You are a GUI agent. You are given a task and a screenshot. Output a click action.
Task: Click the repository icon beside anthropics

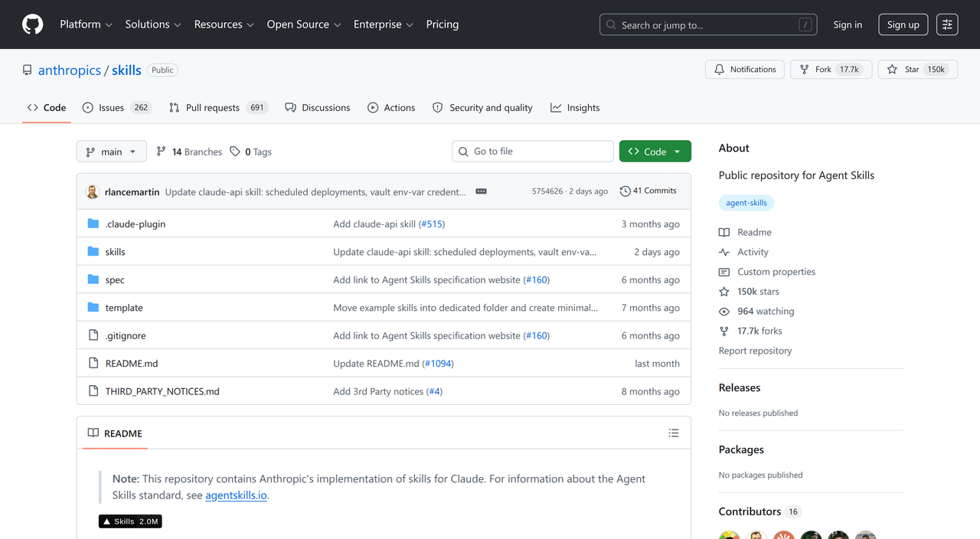coord(28,70)
